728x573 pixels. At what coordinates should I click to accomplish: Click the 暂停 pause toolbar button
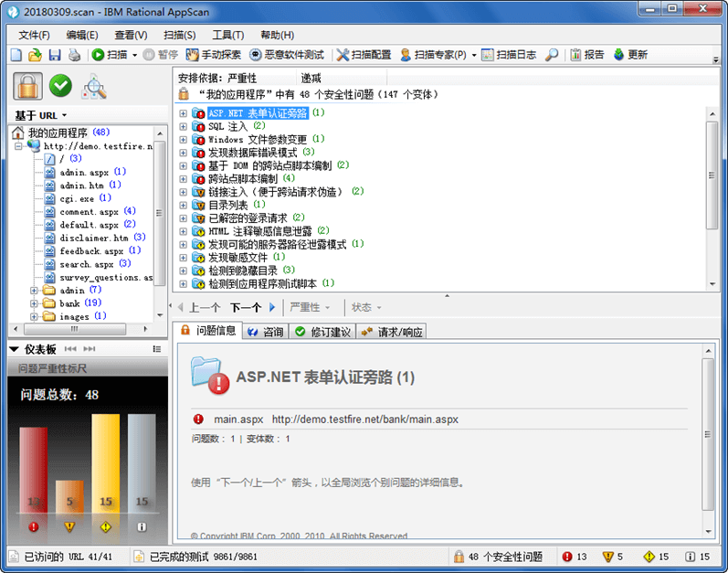point(161,55)
